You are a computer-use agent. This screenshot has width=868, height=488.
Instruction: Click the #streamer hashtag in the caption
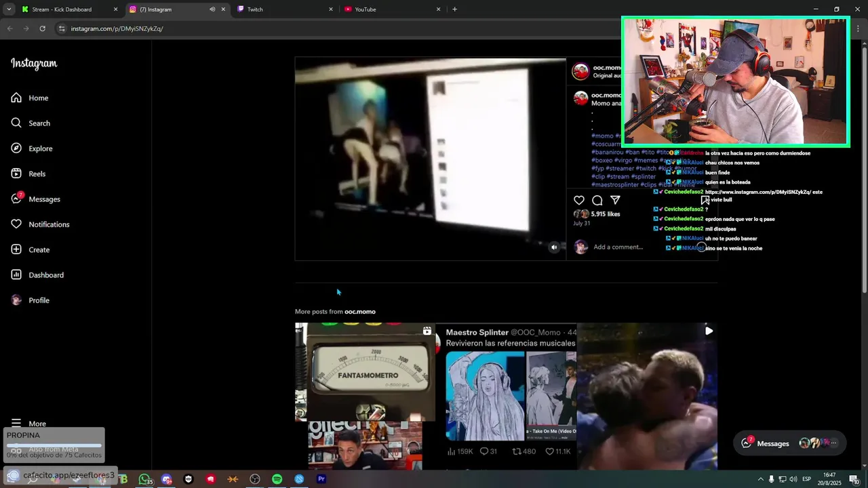tap(620, 169)
